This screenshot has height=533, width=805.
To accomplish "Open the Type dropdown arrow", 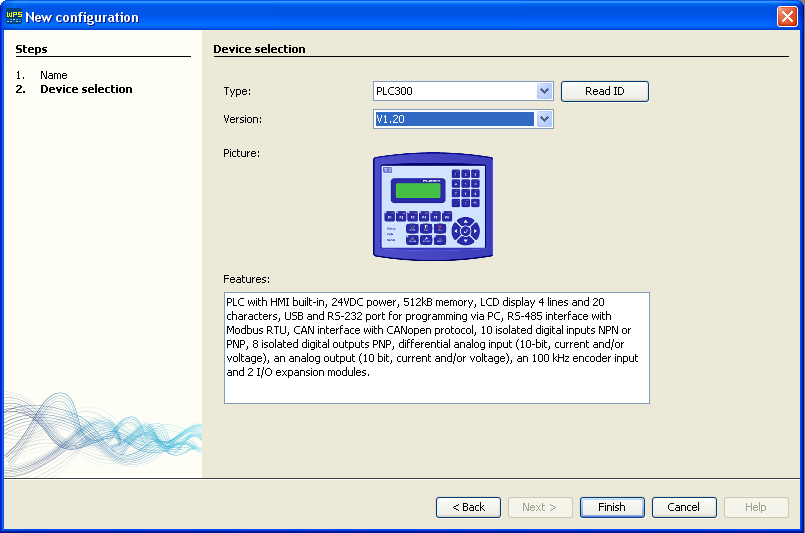I will [x=544, y=91].
